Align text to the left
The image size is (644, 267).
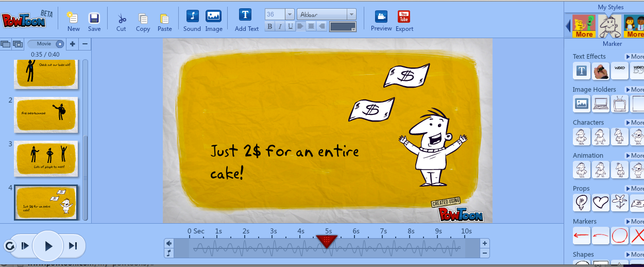(301, 26)
